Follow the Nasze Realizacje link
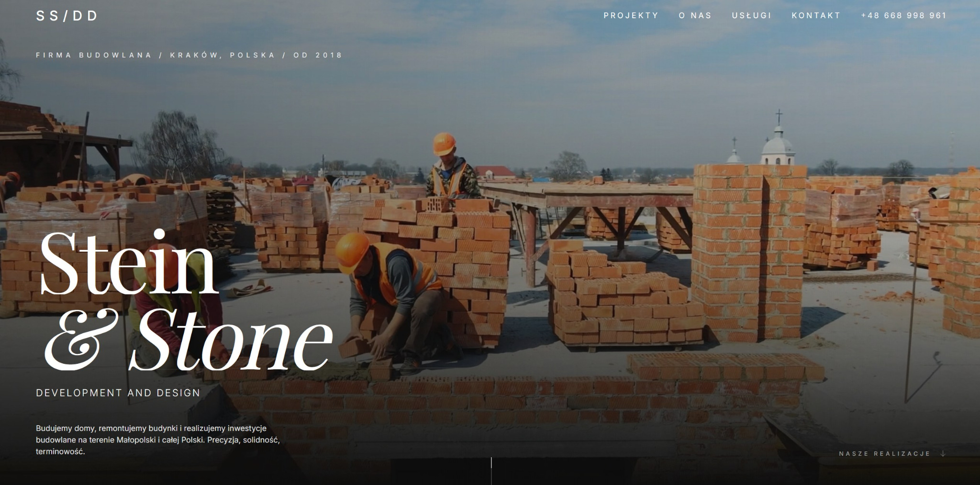The image size is (980, 485). pyautogui.click(x=884, y=453)
